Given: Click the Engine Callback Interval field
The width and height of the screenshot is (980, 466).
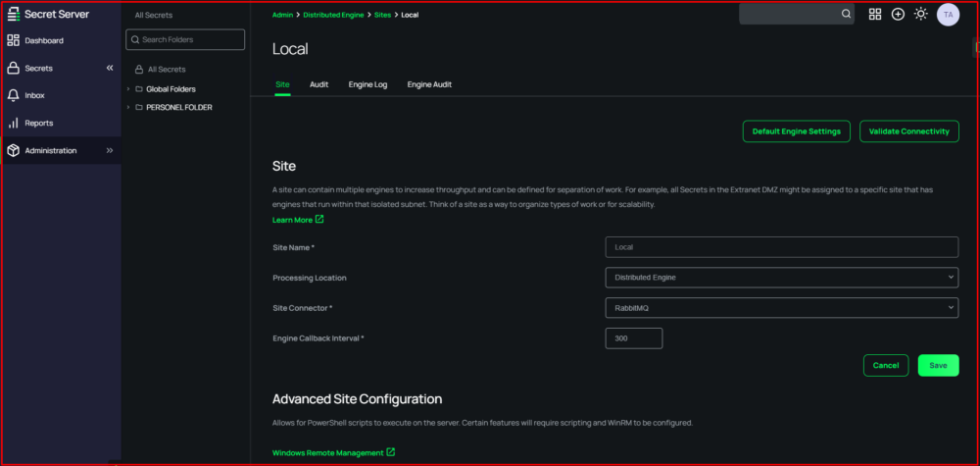Looking at the screenshot, I should (634, 338).
